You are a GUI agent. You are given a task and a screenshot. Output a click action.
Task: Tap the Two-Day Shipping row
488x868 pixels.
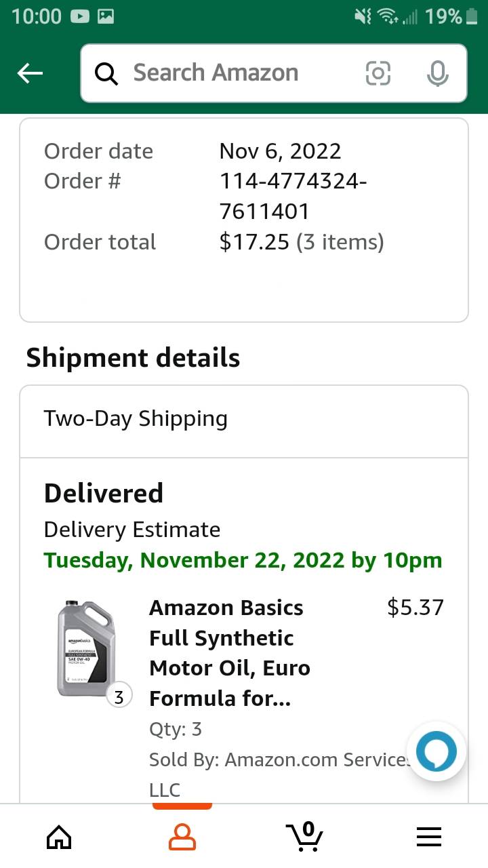[244, 419]
